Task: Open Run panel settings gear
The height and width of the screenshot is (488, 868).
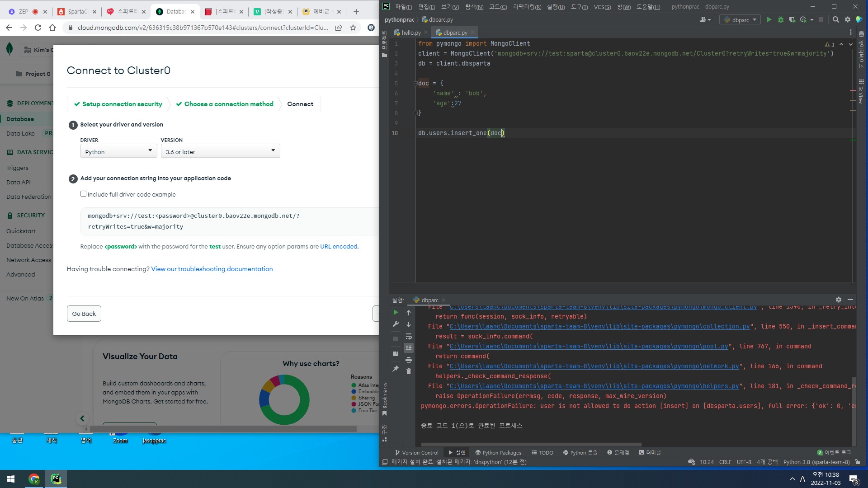Action: coord(839,300)
